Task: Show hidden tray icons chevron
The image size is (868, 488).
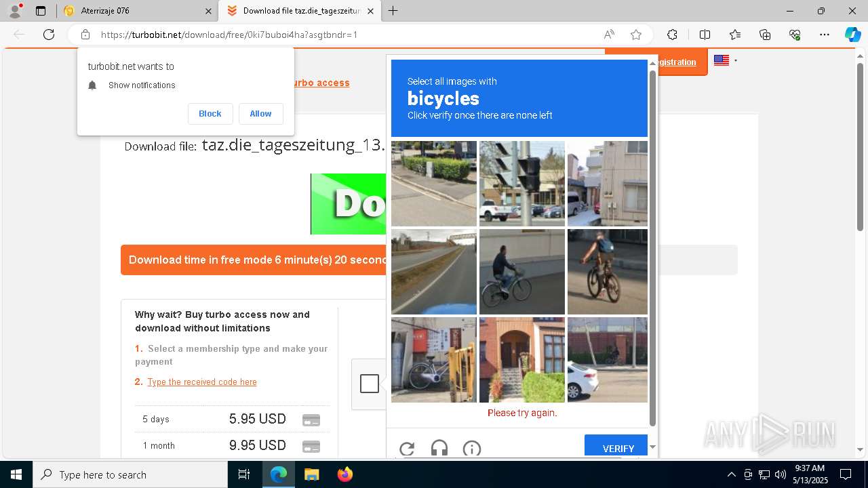Action: (x=731, y=474)
